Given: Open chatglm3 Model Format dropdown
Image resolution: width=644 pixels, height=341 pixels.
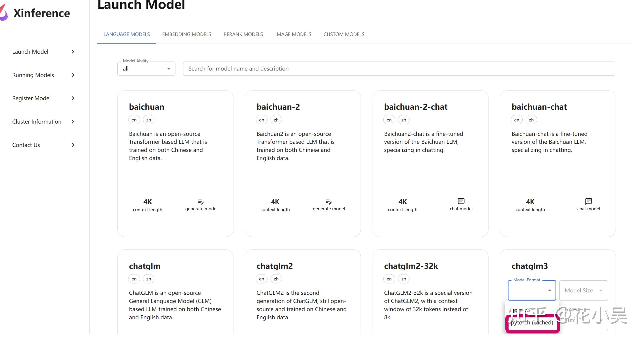Looking at the screenshot, I should [x=532, y=290].
